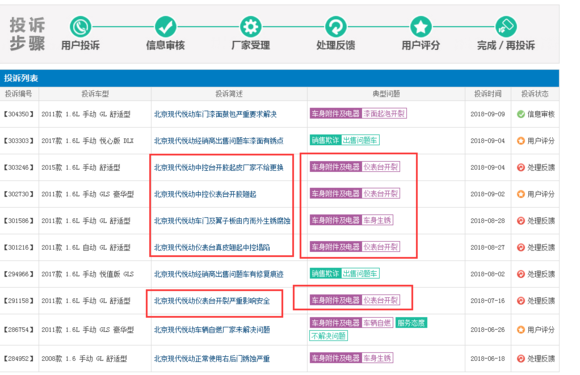Click green 信息审核 status icon for complaint 304350
The image size is (580, 375).
521,114
